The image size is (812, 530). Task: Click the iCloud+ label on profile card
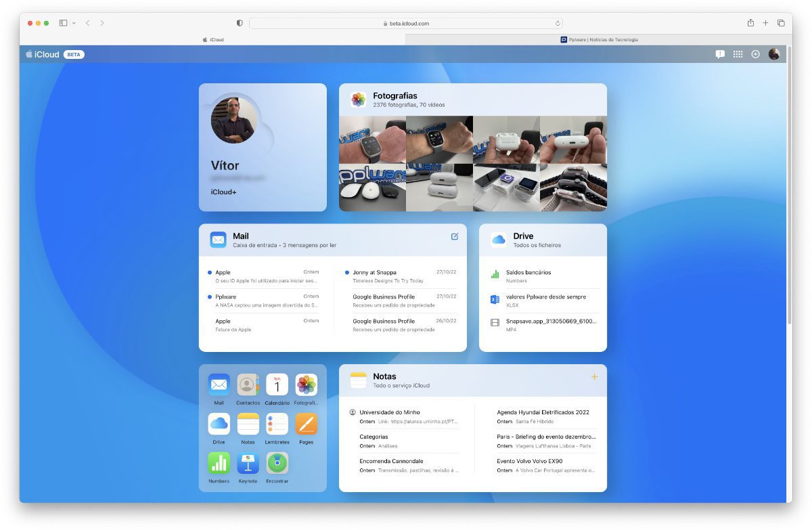click(223, 192)
